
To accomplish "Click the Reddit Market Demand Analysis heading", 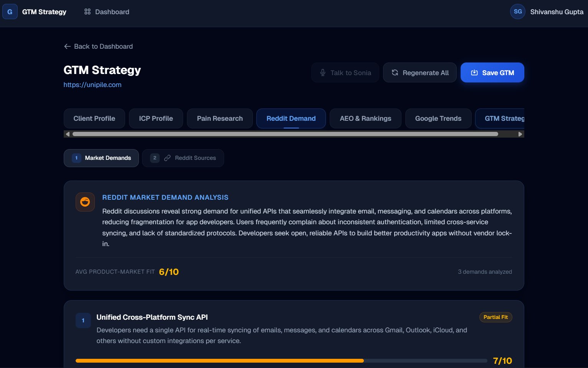I will pyautogui.click(x=165, y=197).
